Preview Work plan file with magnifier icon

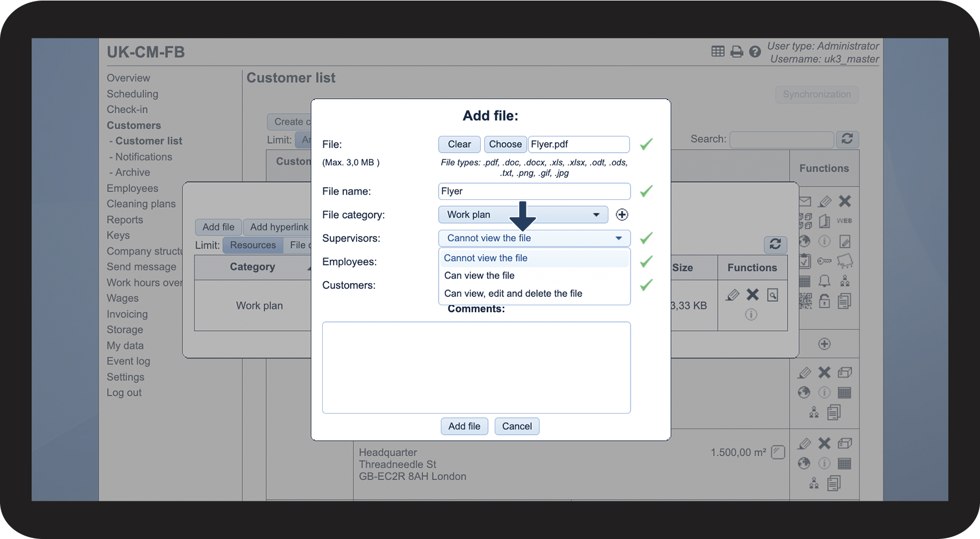[773, 295]
